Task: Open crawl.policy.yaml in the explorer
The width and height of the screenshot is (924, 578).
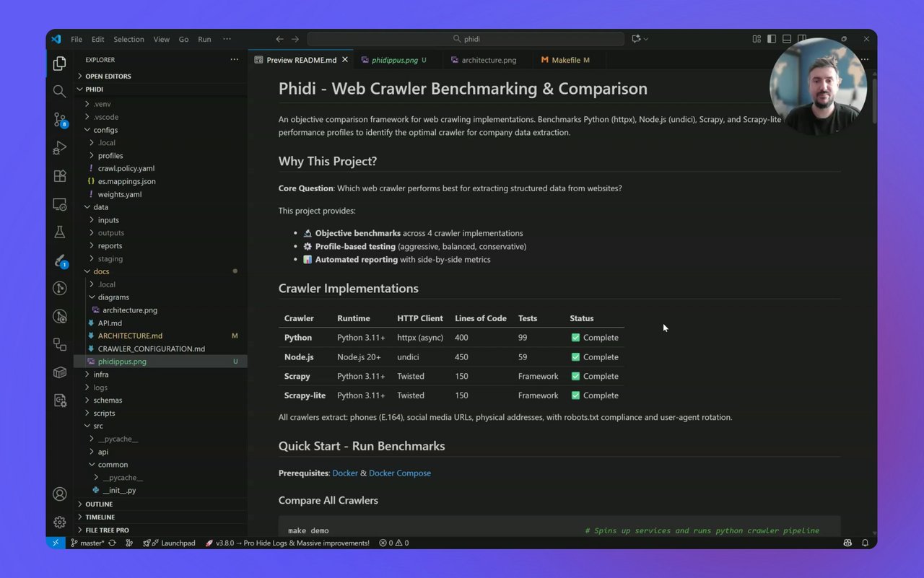Action: (161, 169)
